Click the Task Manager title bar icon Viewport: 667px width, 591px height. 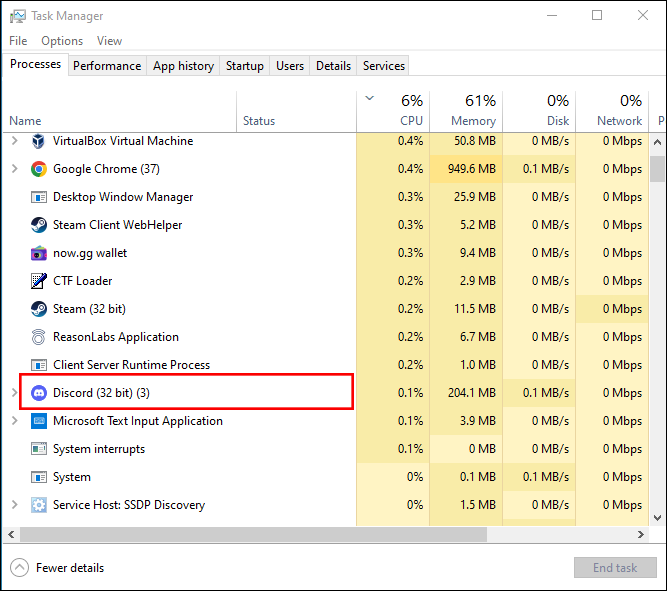(18, 16)
